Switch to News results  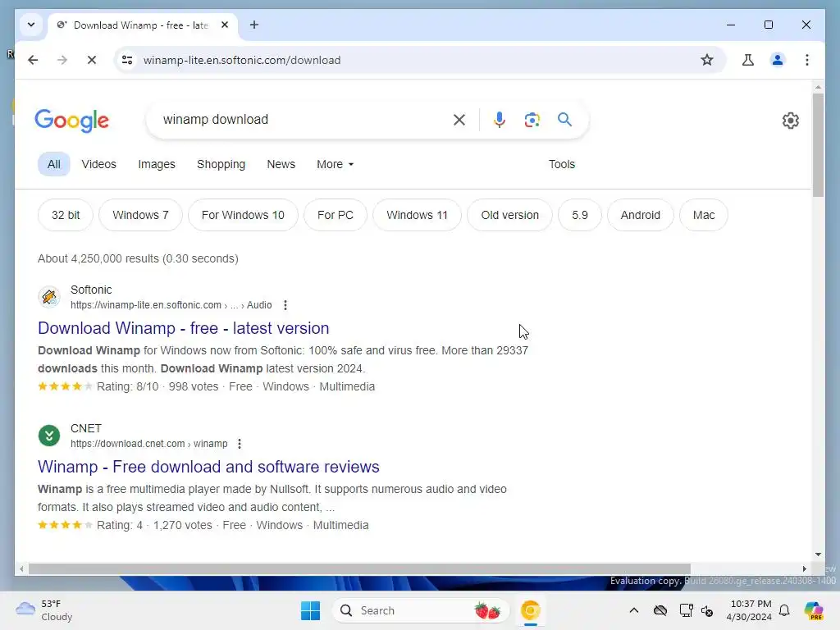[281, 164]
